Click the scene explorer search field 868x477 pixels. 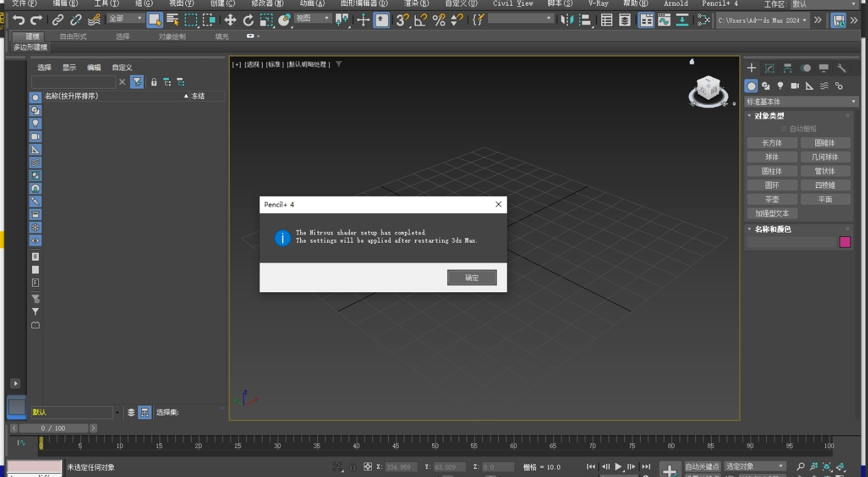pyautogui.click(x=73, y=82)
